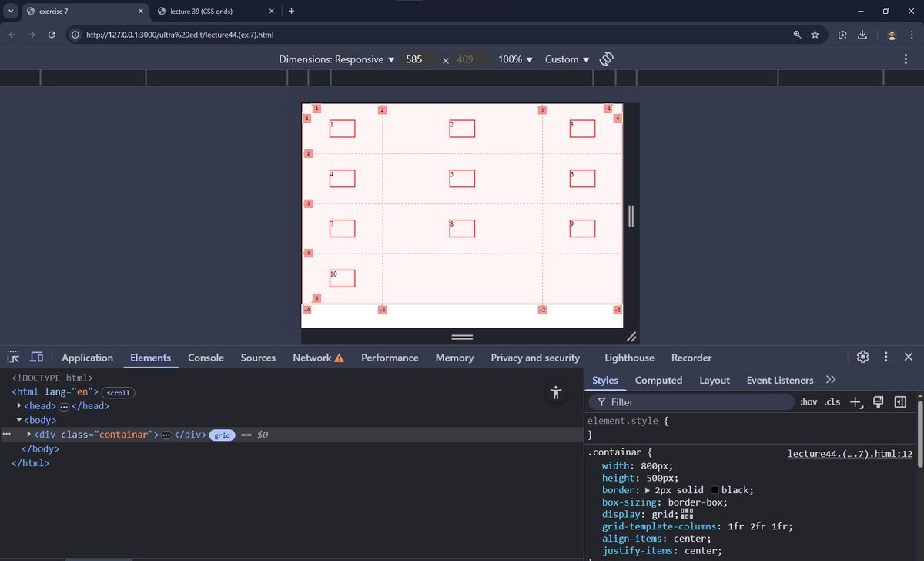Image resolution: width=924 pixels, height=561 pixels.
Task: Open the lecture44 html:12 source link
Action: coord(850,454)
